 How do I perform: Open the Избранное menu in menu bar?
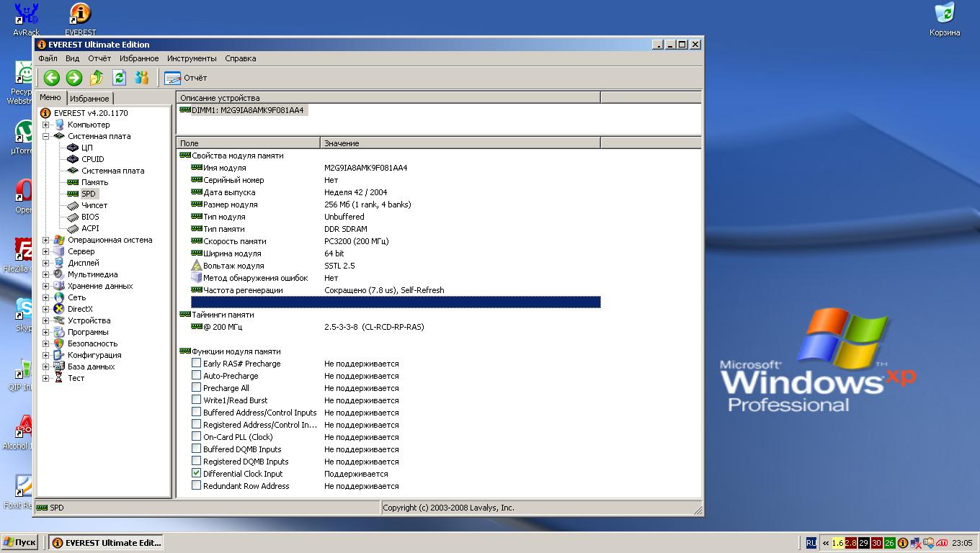pos(139,58)
